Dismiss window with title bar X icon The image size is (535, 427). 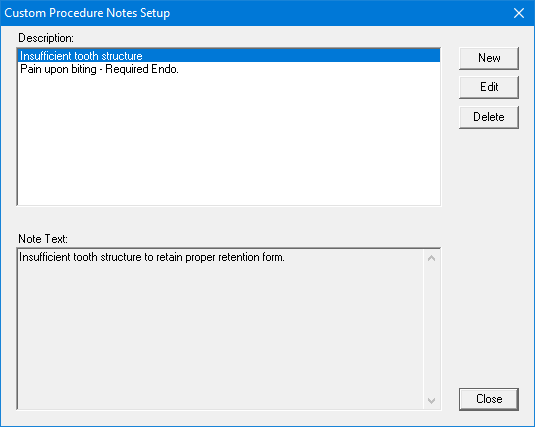point(519,13)
